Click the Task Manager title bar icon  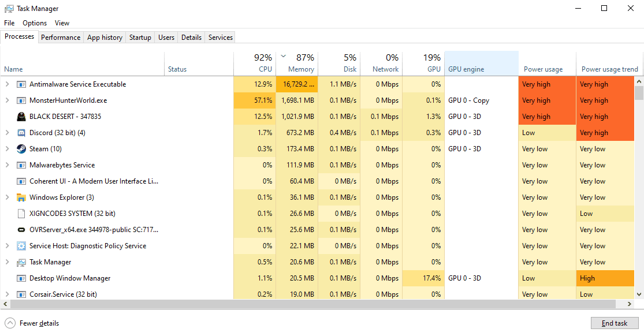point(9,8)
